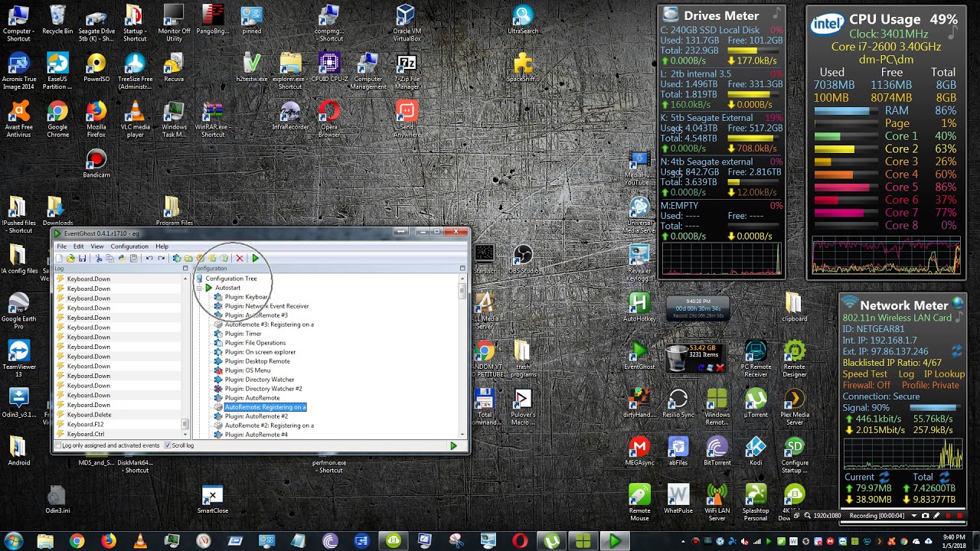Click the Chrome icon in the taskbar
The image size is (980, 551).
(x=77, y=541)
